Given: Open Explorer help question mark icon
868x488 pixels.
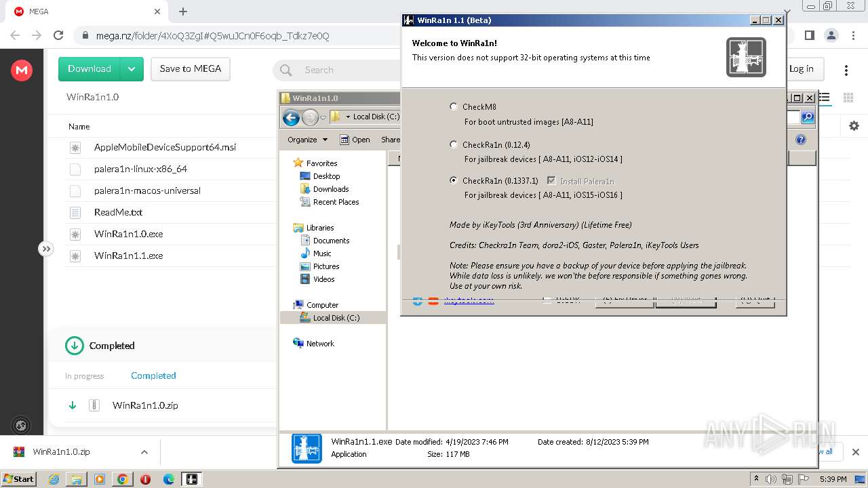Looking at the screenshot, I should pyautogui.click(x=801, y=140).
